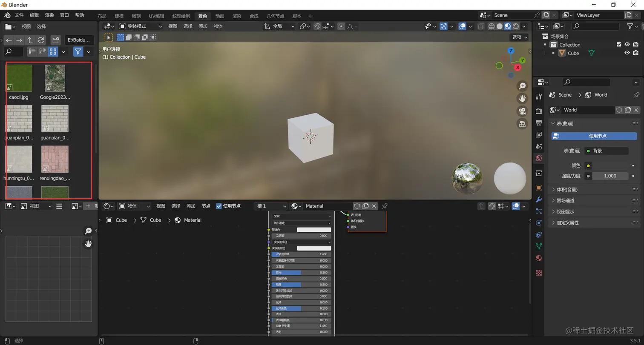This screenshot has height=345, width=644.
Task: Switch to the UV Editing workspace tab
Action: pyautogui.click(x=156, y=16)
